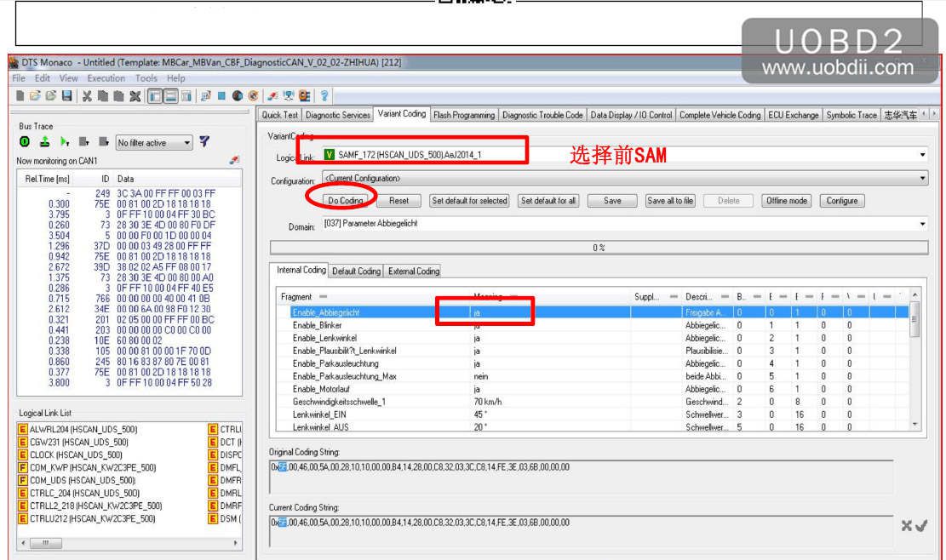Click the Reset button

point(398,201)
